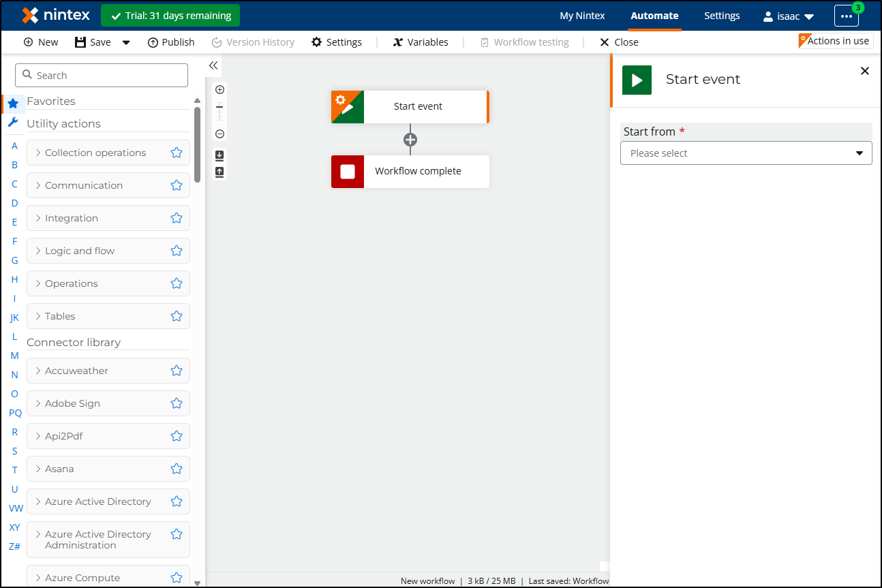Viewport: 882px width, 588px height.
Task: Favorite the Asana connector
Action: (177, 469)
